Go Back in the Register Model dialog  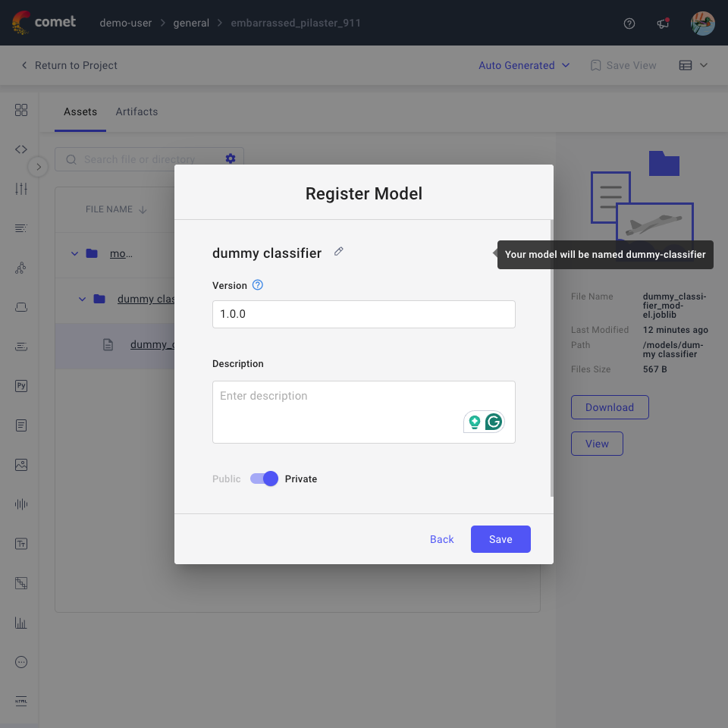click(441, 539)
